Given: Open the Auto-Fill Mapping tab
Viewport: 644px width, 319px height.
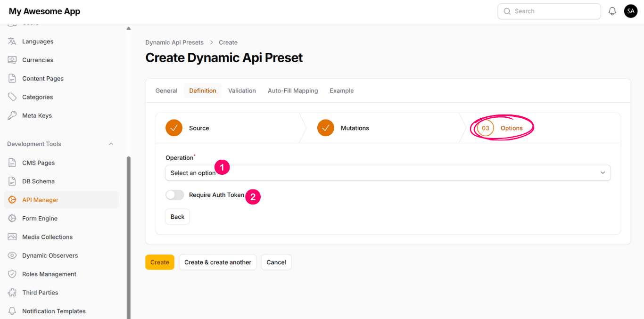Looking at the screenshot, I should [292, 90].
